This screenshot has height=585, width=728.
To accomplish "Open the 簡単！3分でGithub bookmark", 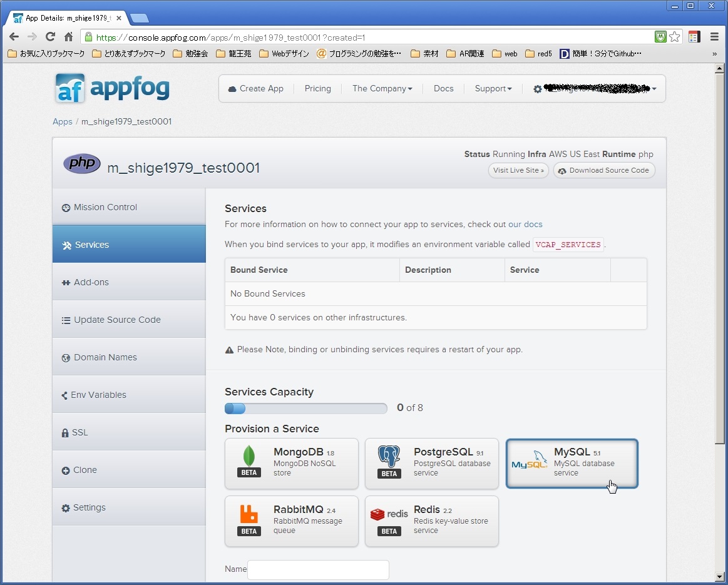I will (x=601, y=54).
